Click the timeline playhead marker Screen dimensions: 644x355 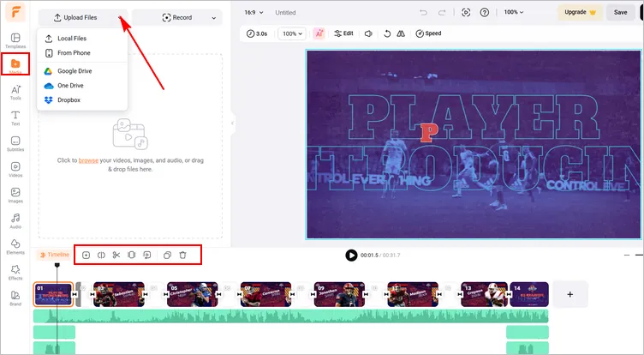(x=57, y=265)
